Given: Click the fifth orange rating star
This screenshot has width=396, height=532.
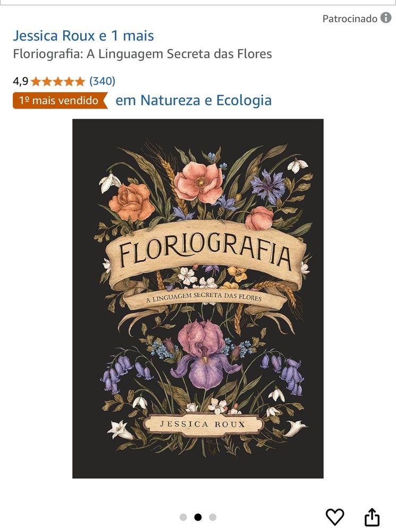Looking at the screenshot, I should pos(80,81).
